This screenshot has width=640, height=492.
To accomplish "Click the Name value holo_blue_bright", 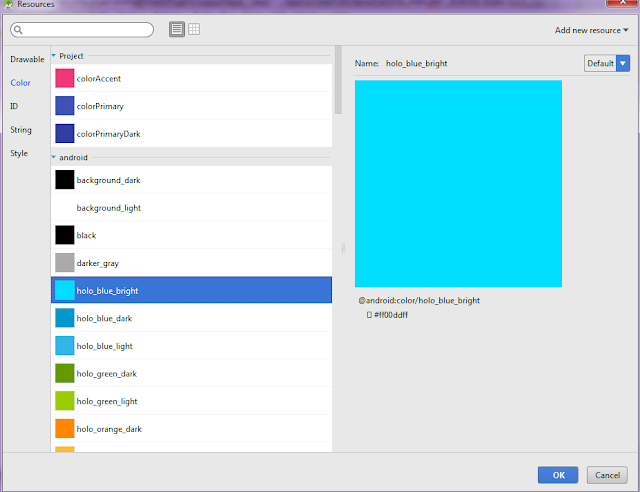I will (417, 63).
